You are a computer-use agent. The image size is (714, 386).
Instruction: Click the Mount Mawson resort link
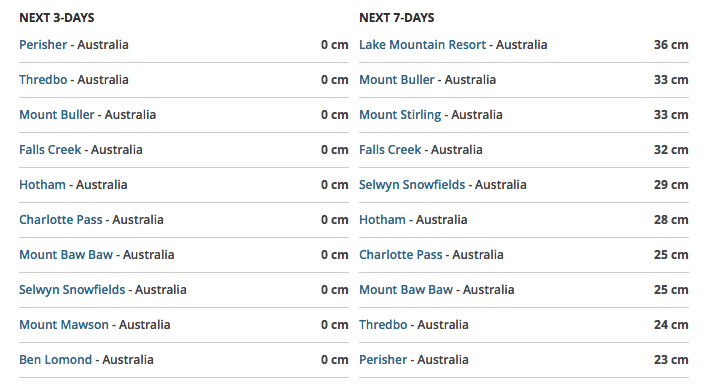tap(64, 325)
